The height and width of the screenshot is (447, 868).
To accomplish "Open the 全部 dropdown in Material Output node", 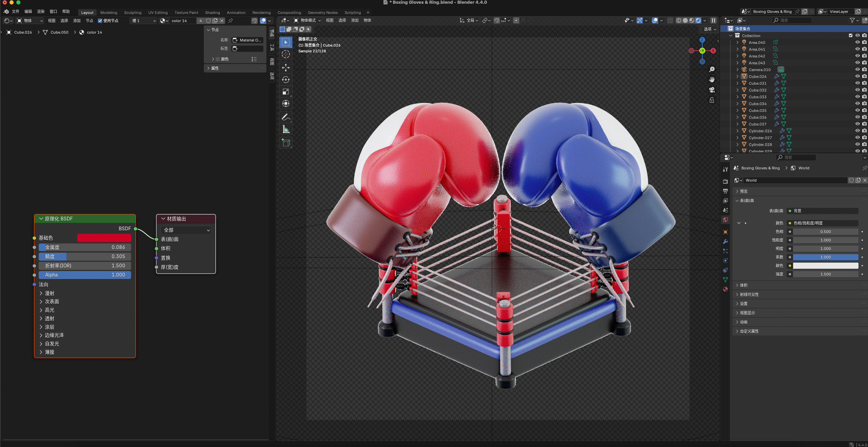I will click(186, 230).
